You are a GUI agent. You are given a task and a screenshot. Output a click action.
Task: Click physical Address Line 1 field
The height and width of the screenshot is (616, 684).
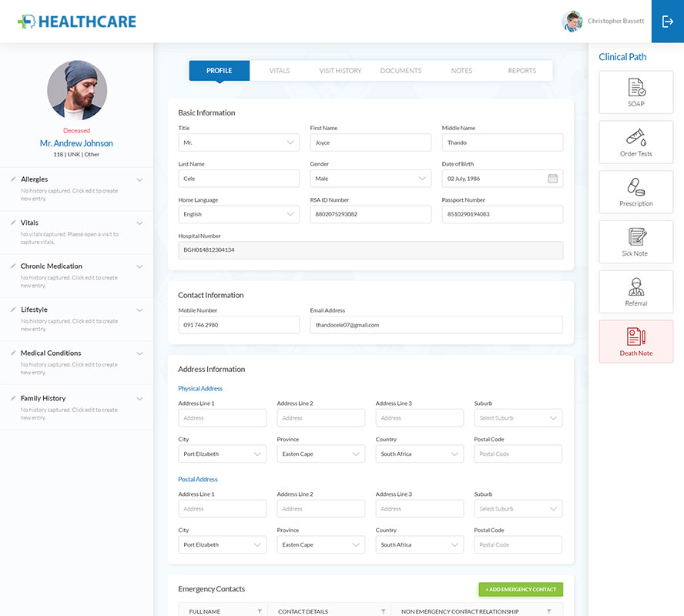coord(222,417)
